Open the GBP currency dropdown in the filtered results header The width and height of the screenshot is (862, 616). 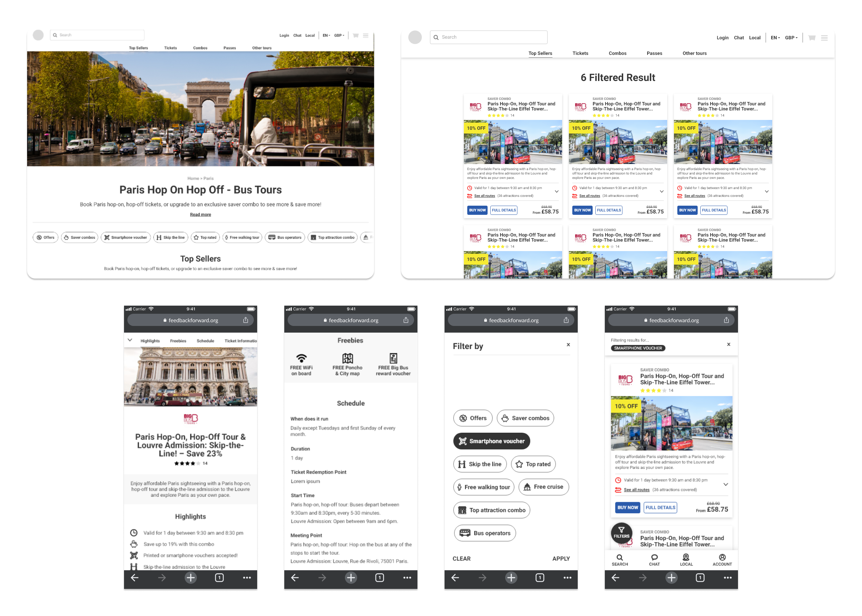[791, 38]
